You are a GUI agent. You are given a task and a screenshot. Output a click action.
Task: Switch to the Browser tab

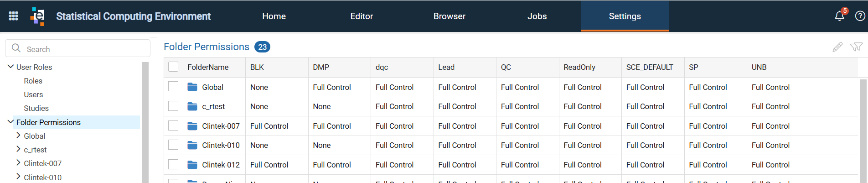(x=449, y=16)
